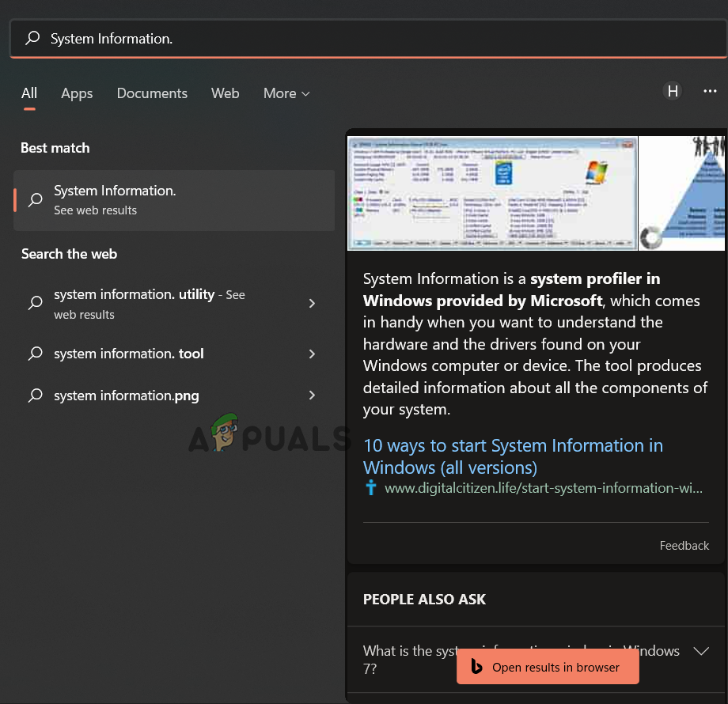Click into the System Information search field
The height and width of the screenshot is (704, 728).
click(369, 39)
